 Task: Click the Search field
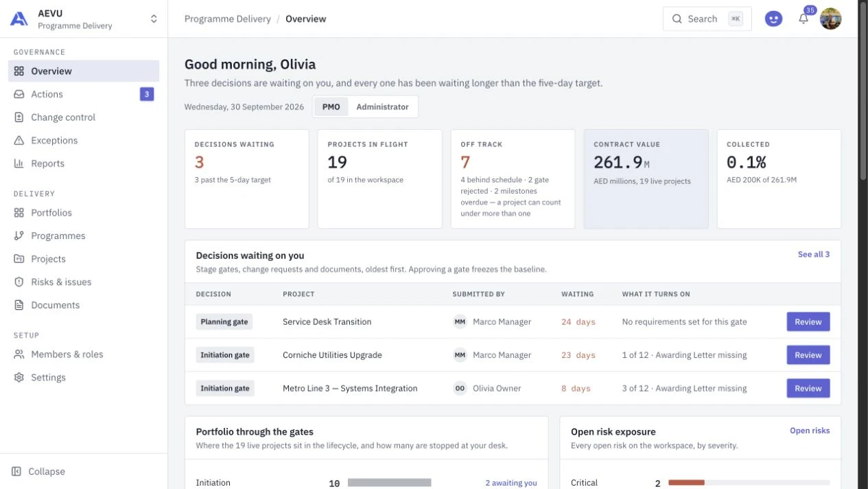pos(707,19)
